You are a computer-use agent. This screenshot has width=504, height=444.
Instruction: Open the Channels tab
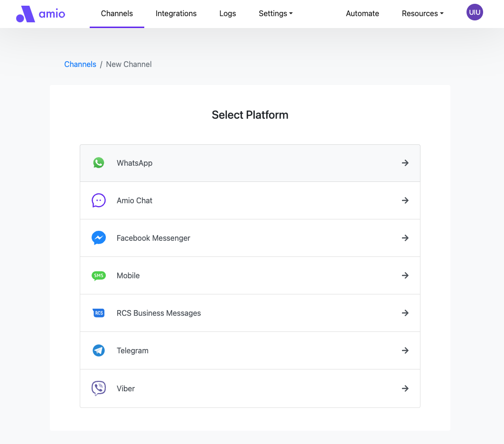(117, 13)
